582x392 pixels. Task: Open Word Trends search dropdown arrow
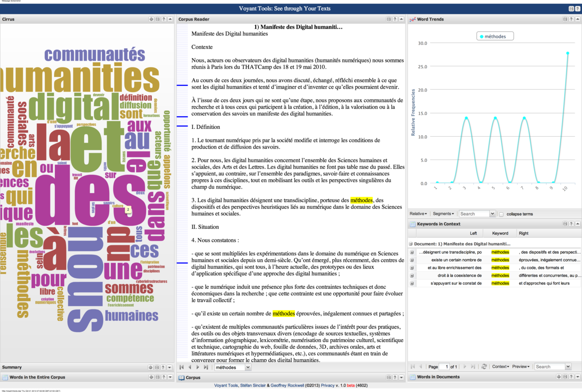[493, 214]
